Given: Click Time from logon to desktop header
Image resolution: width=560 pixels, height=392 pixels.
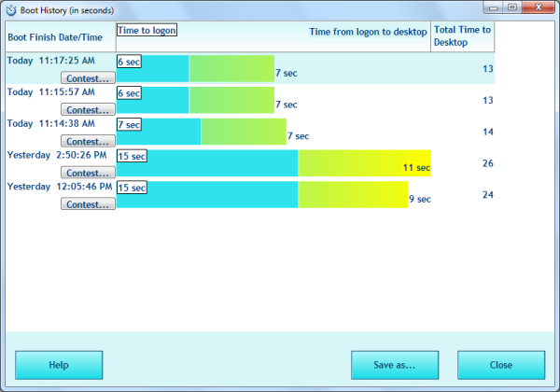Looking at the screenshot, I should [368, 32].
